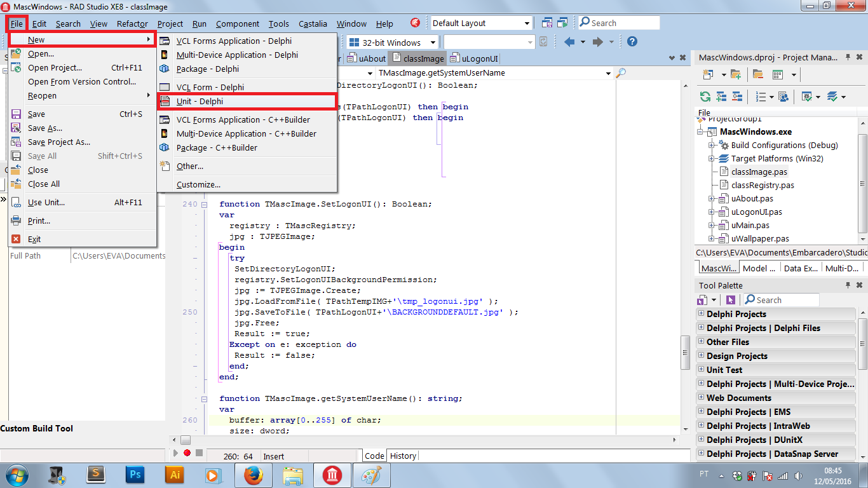Screen dimensions: 868x488
Task: Select classImage.pas in the project tree
Action: 759,172
